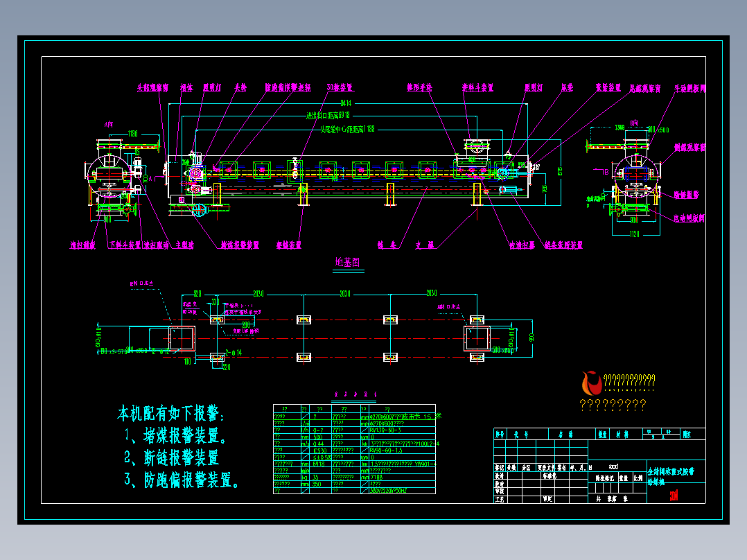
Task: Click the 箱体 callout label
Action: [x=186, y=88]
